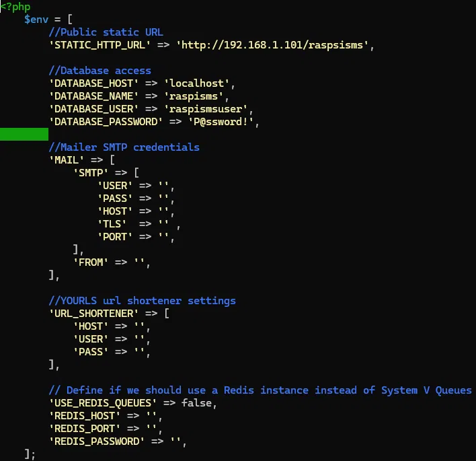Click the 'URL_SHORTENER' key
The width and height of the screenshot is (476, 461).
click(93, 313)
